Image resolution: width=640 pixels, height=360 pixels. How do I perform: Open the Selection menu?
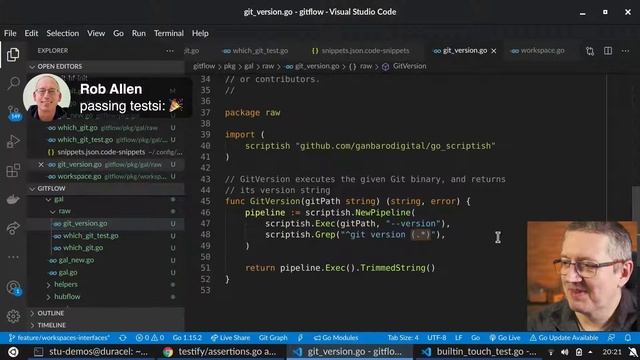tap(62, 33)
